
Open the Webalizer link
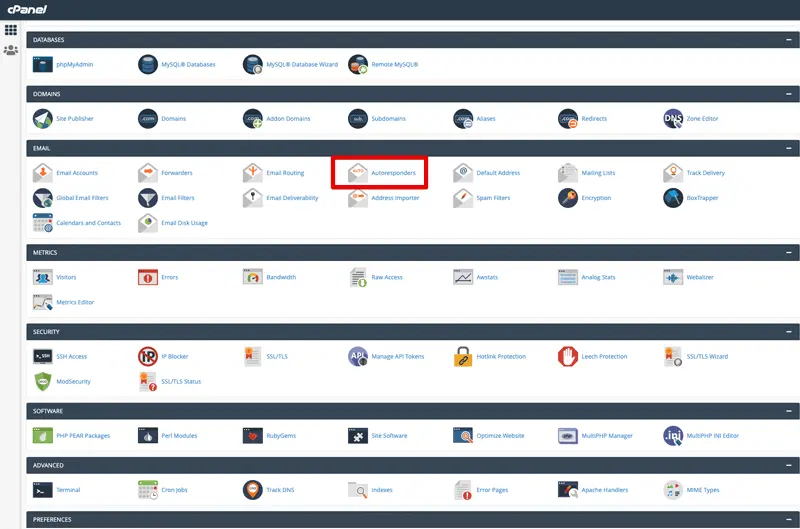coord(699,277)
